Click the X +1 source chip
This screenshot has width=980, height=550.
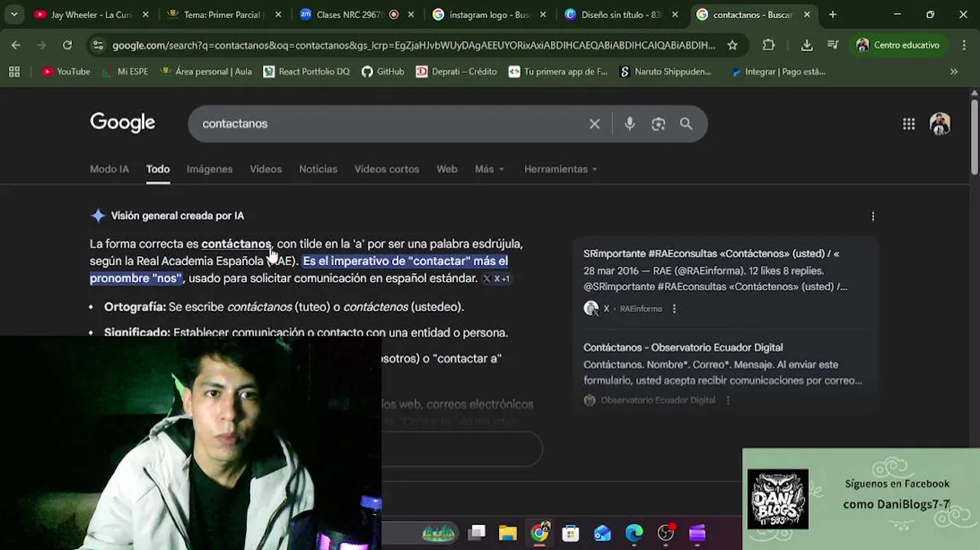(x=496, y=279)
